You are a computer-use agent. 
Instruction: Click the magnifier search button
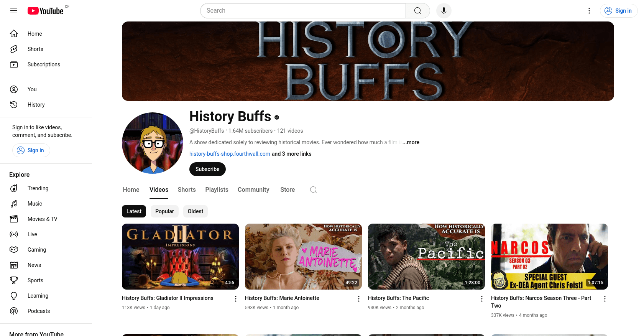pos(418,11)
